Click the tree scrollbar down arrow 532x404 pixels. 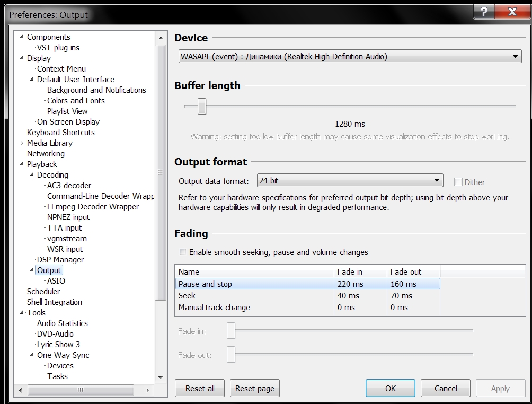point(161,377)
